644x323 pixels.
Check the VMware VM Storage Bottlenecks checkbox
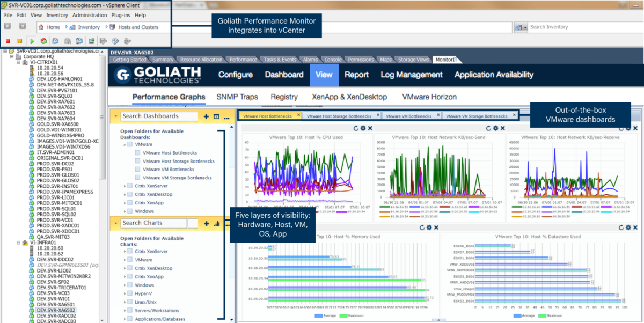pyautogui.click(x=137, y=178)
